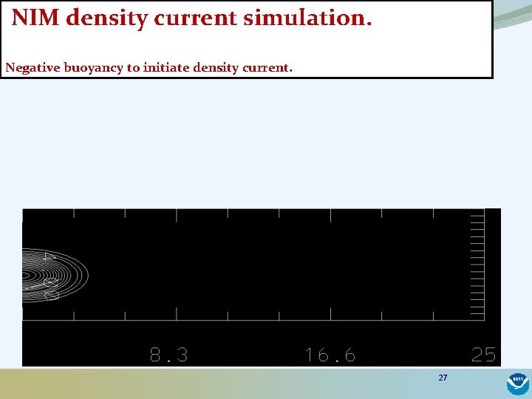Click the axis label 25
The width and height of the screenshot is (532, 399).
tap(483, 355)
